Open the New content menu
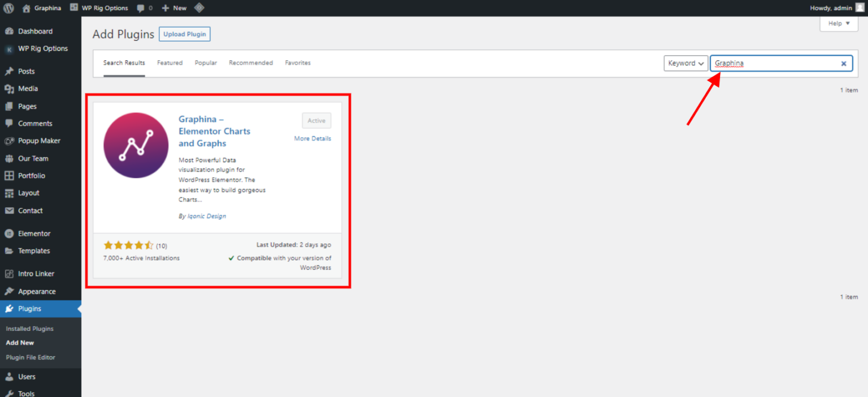Image resolution: width=868 pixels, height=397 pixels. pos(174,7)
